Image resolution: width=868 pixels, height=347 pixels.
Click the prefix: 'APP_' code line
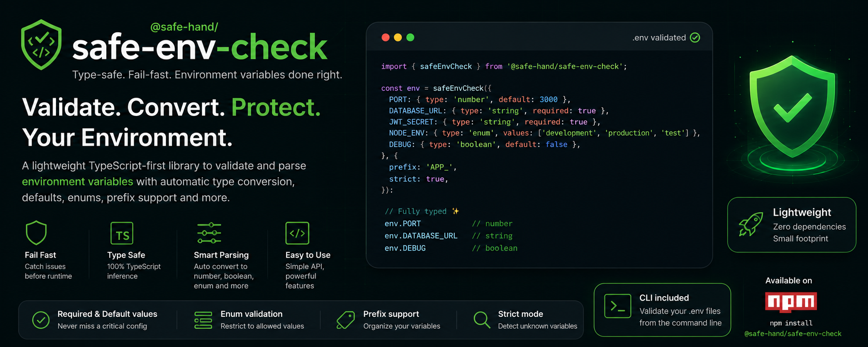pos(423,167)
